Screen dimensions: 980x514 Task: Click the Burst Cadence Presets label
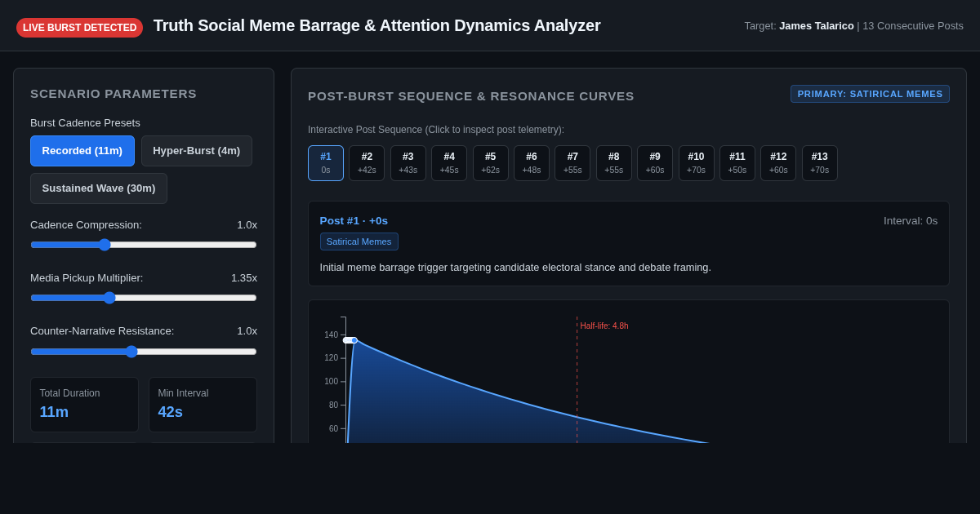pos(85,123)
